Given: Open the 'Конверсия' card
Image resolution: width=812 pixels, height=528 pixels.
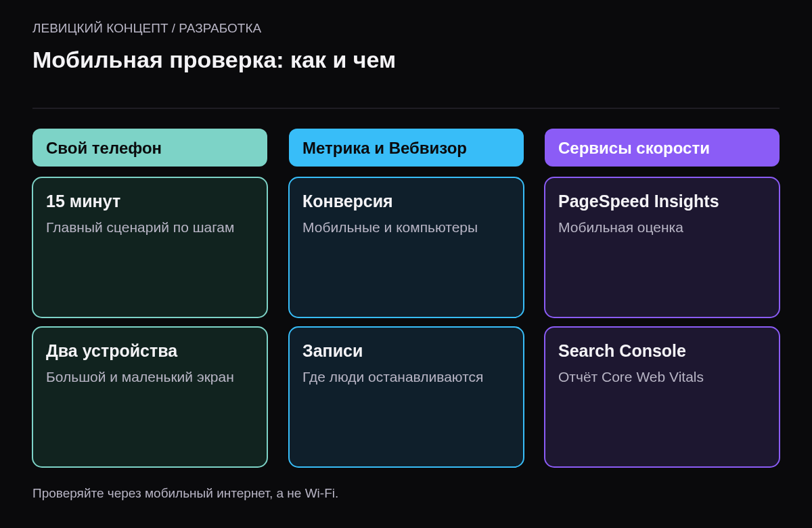Looking at the screenshot, I should (x=406, y=247).
